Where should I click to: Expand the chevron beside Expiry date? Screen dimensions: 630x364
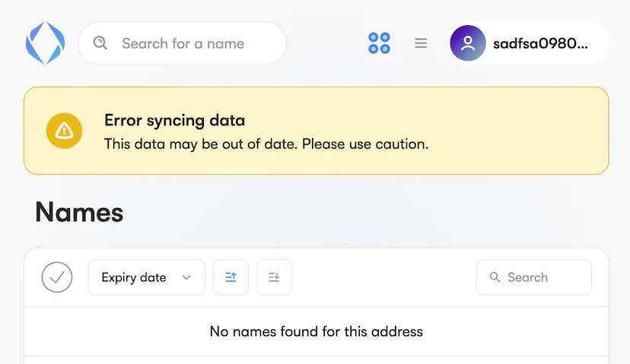point(186,278)
